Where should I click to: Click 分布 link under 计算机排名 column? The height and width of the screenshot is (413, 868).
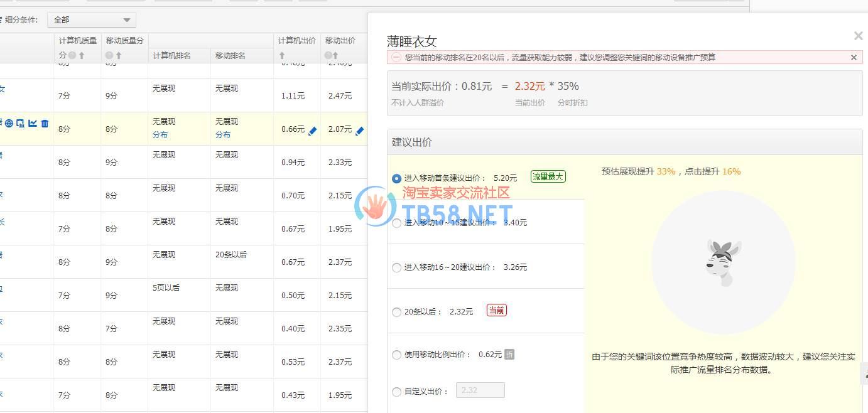pyautogui.click(x=160, y=135)
